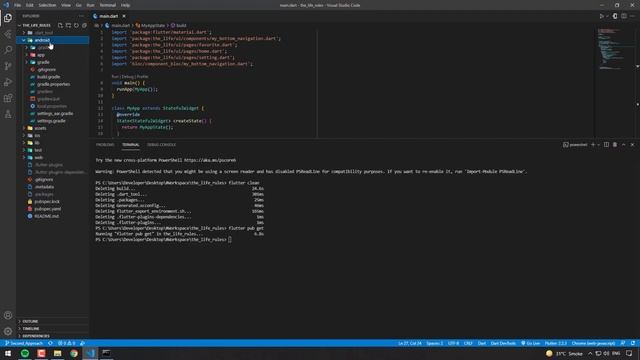Open editor More Actions menu
Viewport: 640px width, 360px height.
[x=632, y=16]
